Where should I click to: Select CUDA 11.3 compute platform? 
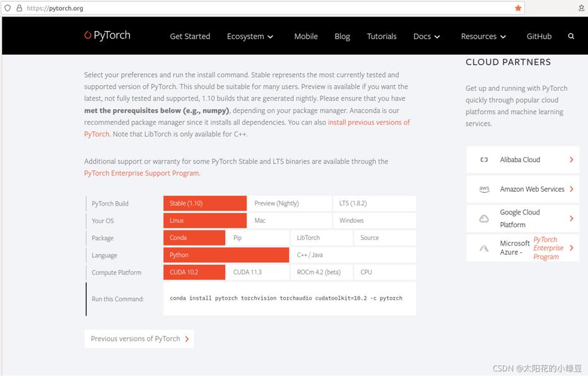point(258,272)
